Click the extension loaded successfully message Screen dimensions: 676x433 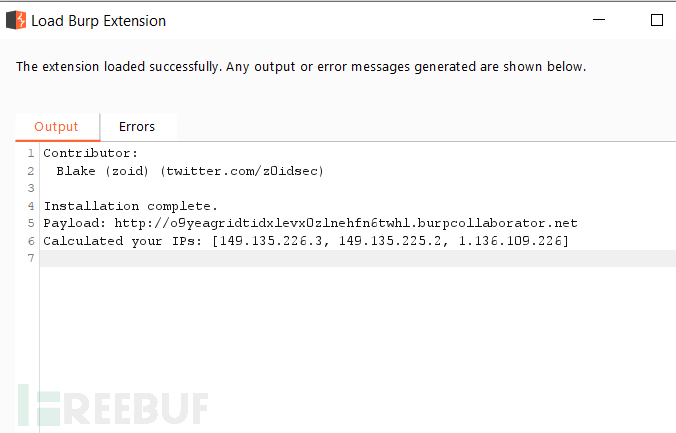tap(301, 67)
